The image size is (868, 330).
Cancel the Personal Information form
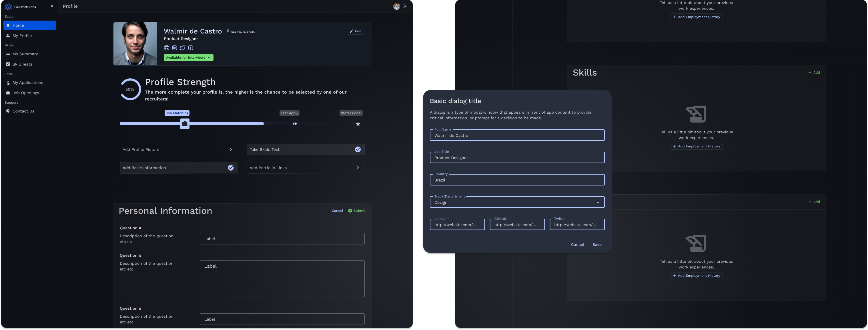337,211
